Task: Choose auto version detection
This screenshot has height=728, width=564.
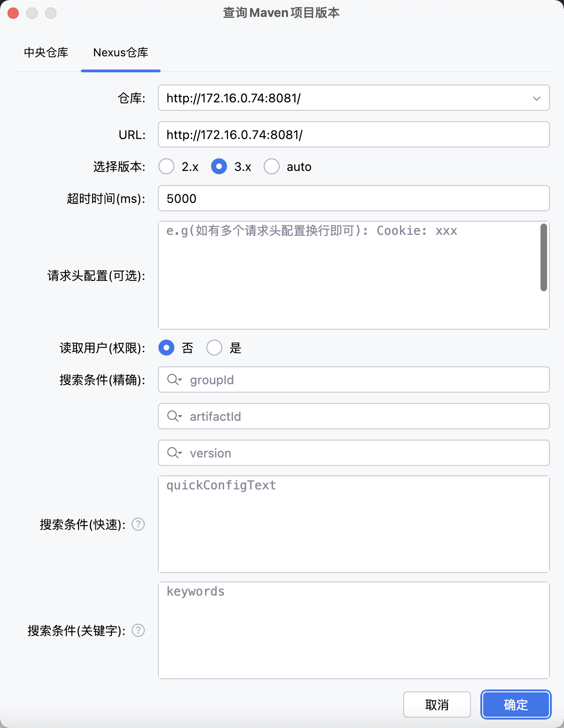Action: coord(272,167)
